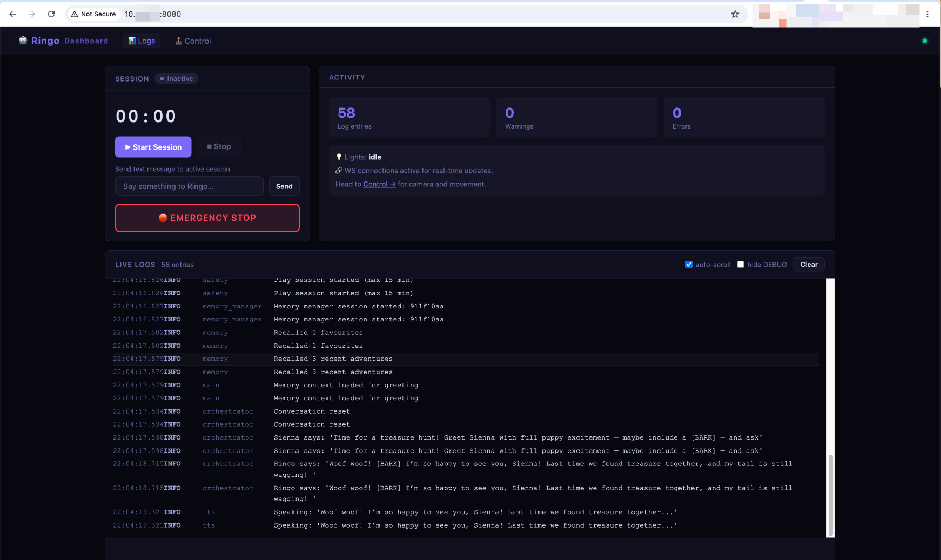Hit the Emergency Stop button
Viewport: 941px width, 560px height.
207,218
